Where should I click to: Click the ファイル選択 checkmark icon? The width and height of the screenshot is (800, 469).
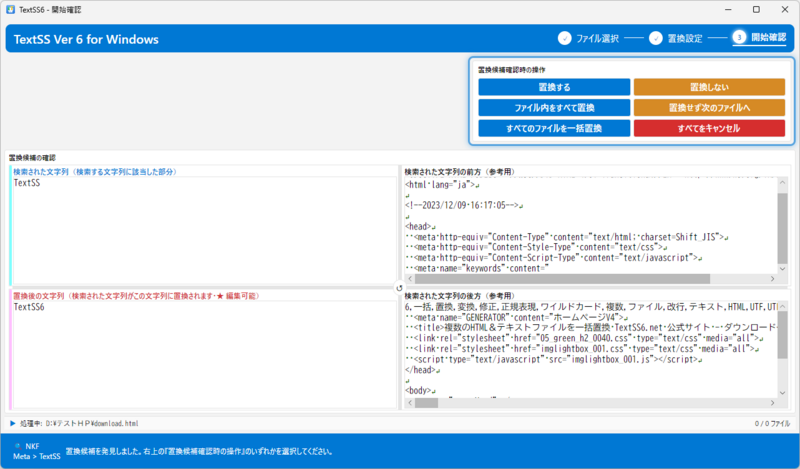(x=564, y=38)
